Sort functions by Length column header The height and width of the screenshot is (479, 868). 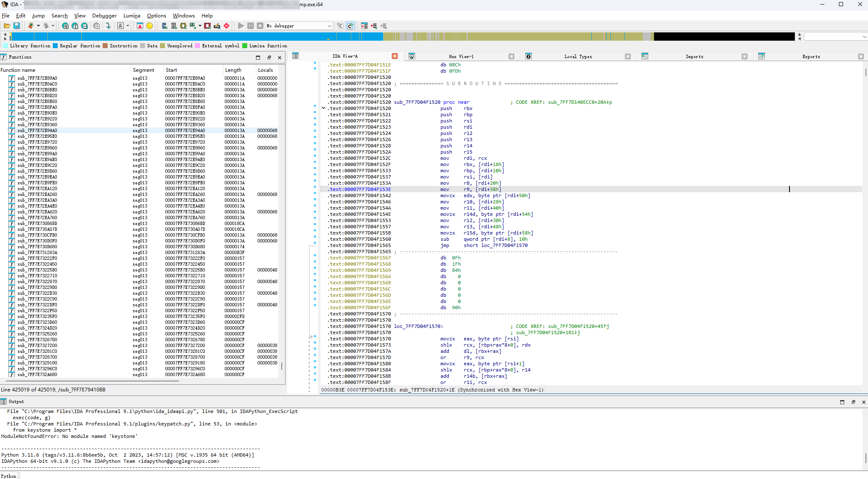[x=233, y=70]
